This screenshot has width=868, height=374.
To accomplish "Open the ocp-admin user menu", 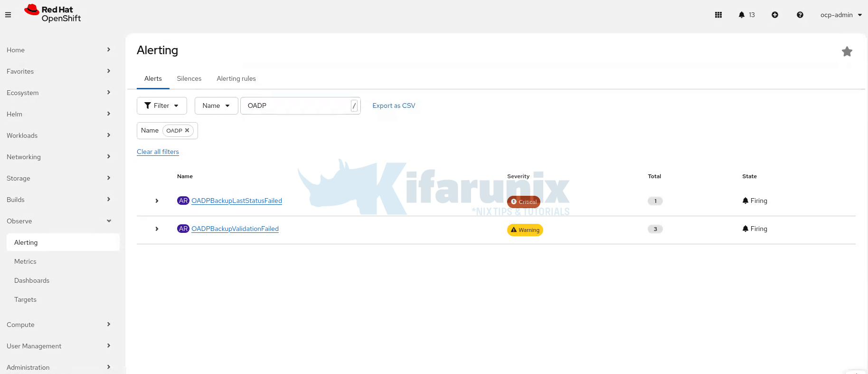I will pyautogui.click(x=841, y=15).
